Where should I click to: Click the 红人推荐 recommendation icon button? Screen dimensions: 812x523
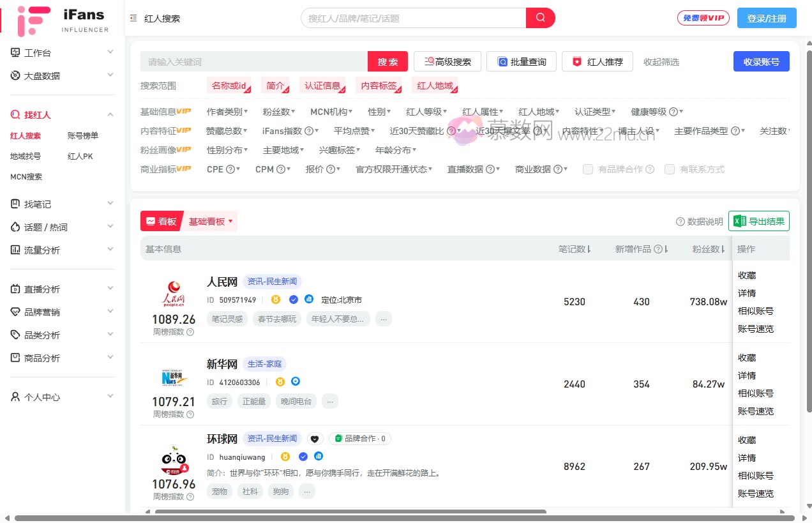(577, 61)
